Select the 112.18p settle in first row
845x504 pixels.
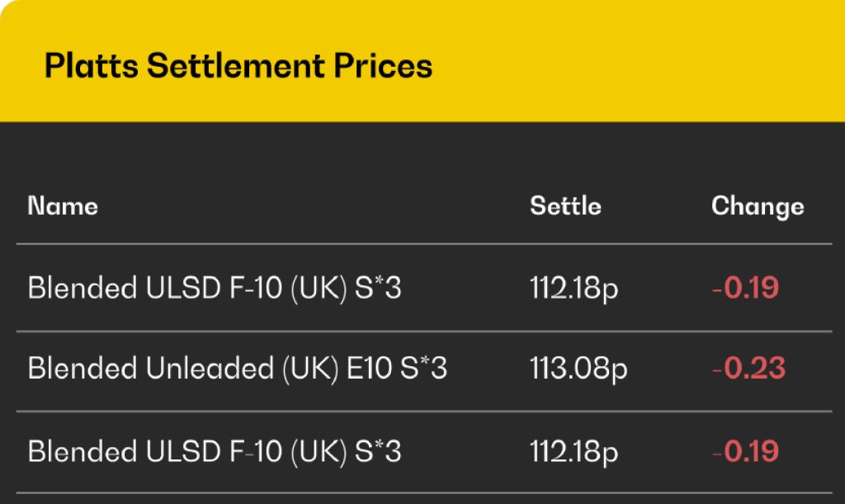click(x=574, y=288)
